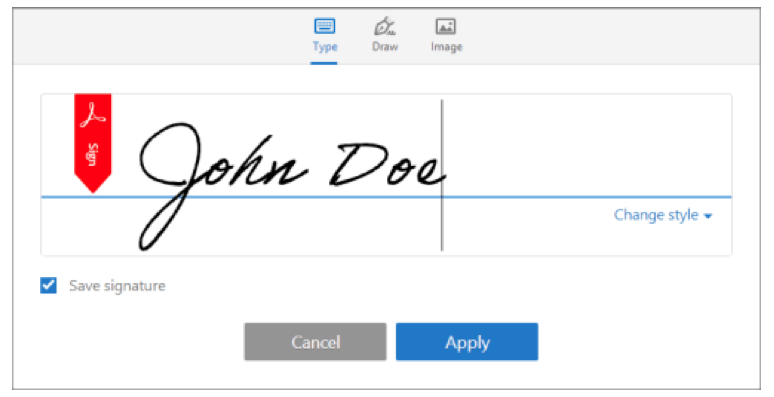774x397 pixels.
Task: Click the red Adobe Sign ribbon
Action: (93, 143)
